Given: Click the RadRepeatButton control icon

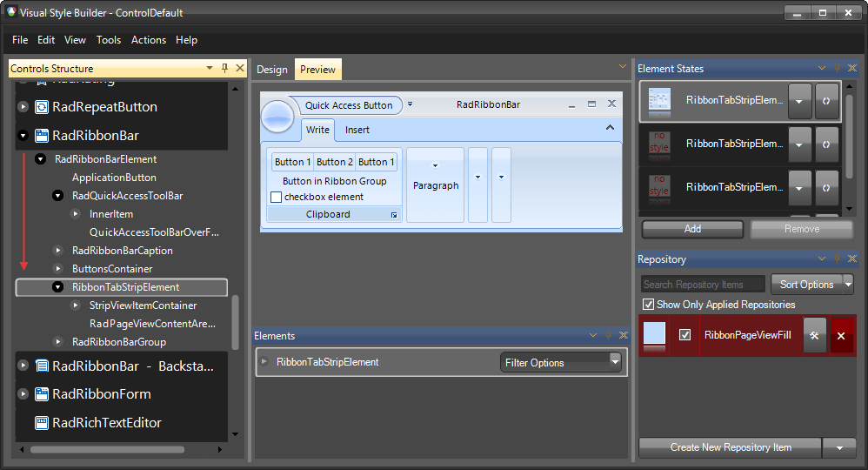Looking at the screenshot, I should [x=42, y=107].
